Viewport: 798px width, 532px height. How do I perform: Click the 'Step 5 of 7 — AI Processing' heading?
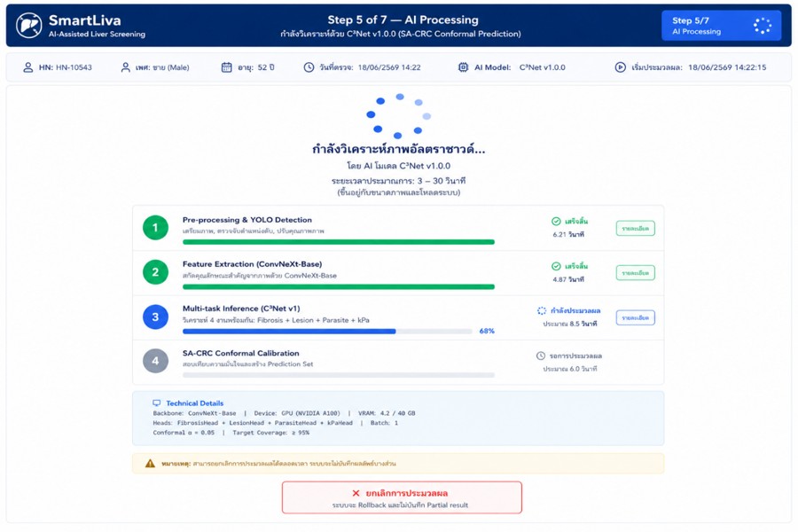[403, 20]
